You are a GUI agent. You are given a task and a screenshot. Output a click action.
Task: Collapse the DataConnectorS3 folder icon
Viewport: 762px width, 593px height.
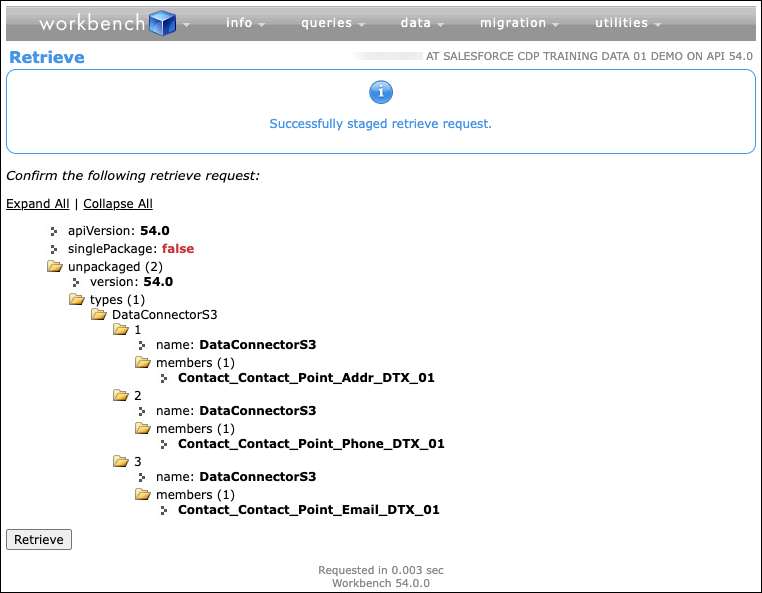tap(99, 314)
